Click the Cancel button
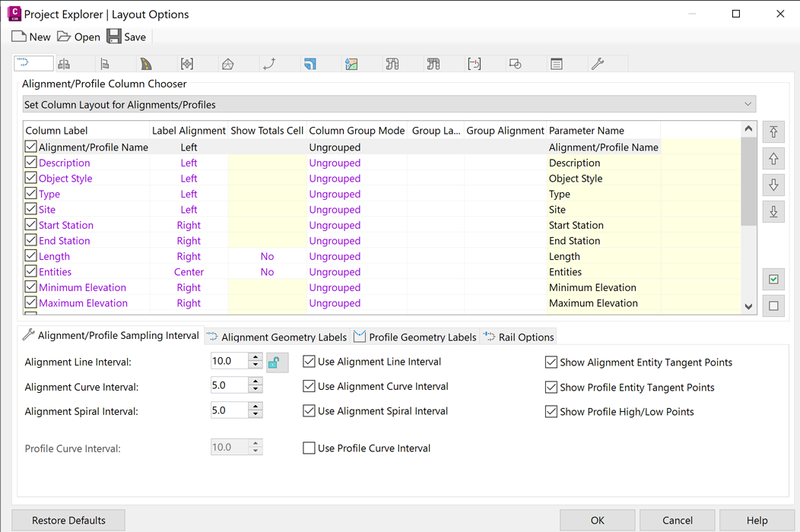 pos(678,521)
